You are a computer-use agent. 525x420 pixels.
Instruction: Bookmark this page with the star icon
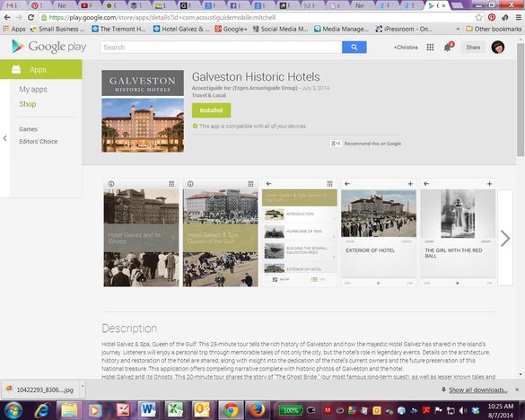click(x=479, y=17)
